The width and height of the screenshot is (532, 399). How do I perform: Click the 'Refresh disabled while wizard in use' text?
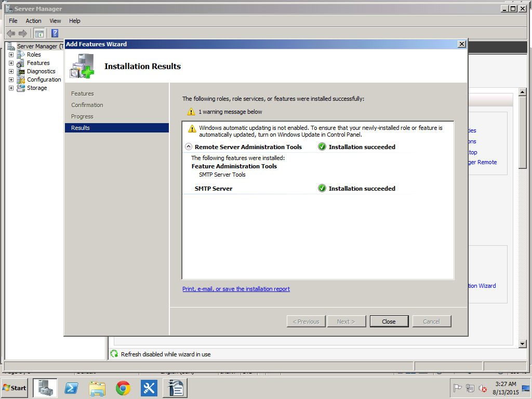pyautogui.click(x=166, y=354)
